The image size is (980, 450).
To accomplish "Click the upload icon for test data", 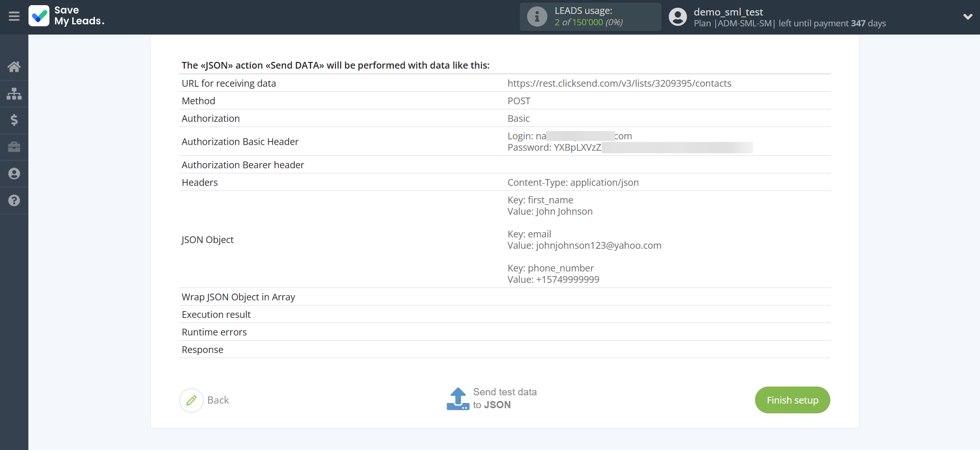I will click(458, 399).
